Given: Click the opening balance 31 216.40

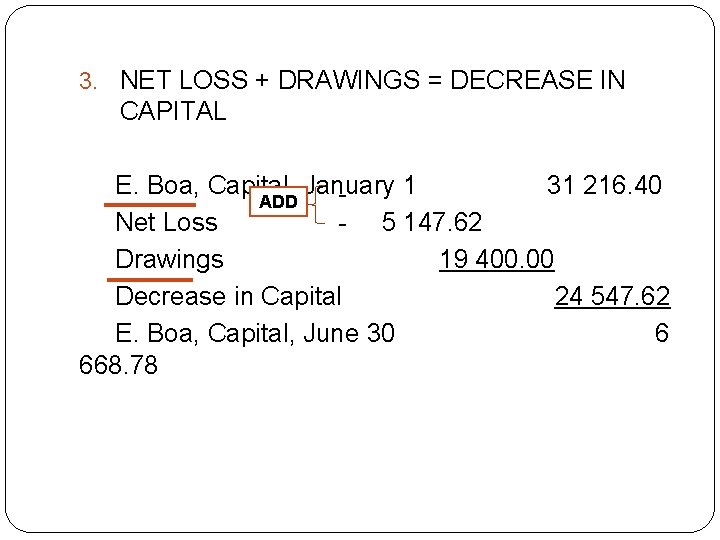Looking at the screenshot, I should [x=603, y=185].
